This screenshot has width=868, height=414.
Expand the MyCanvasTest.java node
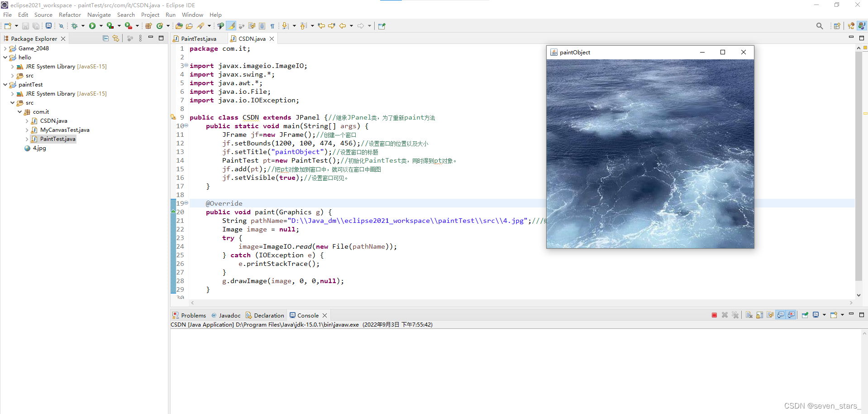tap(27, 130)
